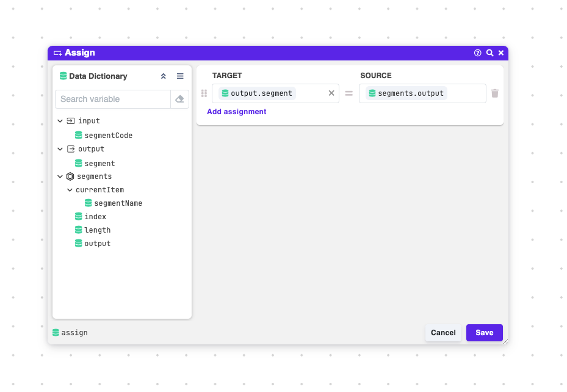Delete the assignment with trash icon
The image size is (567, 392).
[x=495, y=93]
